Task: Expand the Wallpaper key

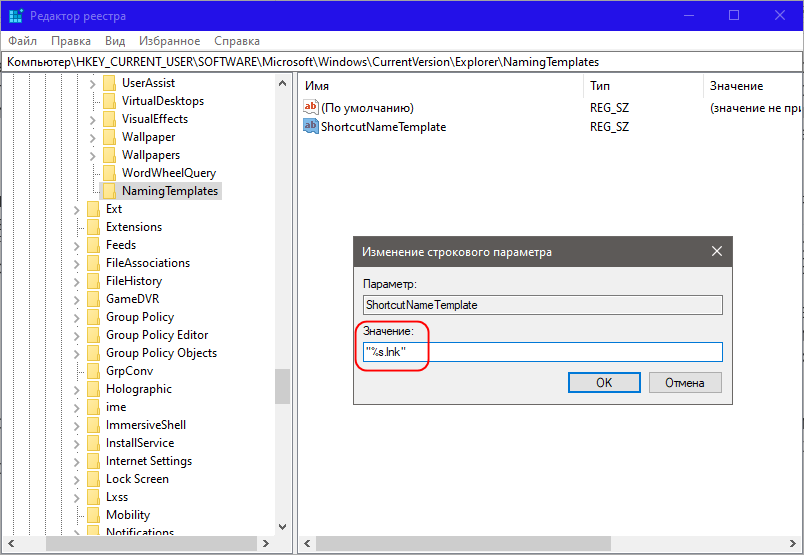Action: [x=92, y=138]
